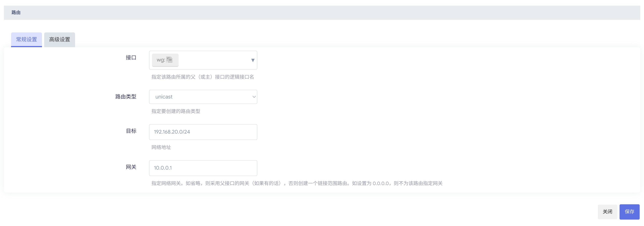Viewport: 644px width, 226px height.
Task: Click the 接口 field label
Action: click(131, 58)
